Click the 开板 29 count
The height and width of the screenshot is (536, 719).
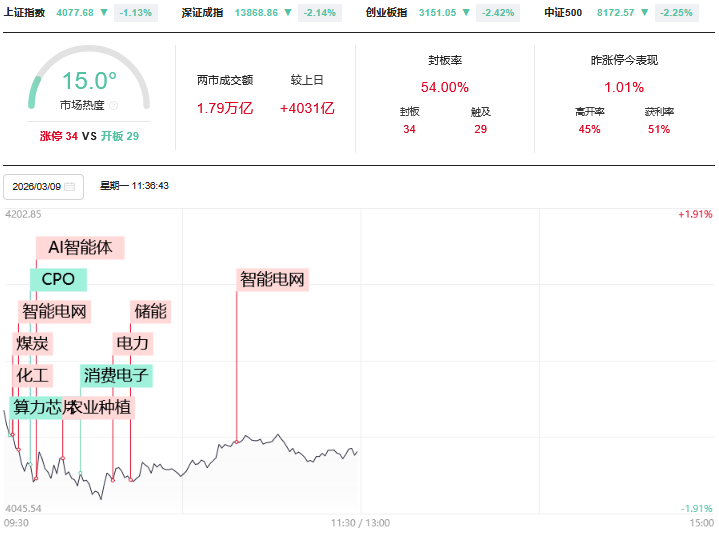pos(120,136)
